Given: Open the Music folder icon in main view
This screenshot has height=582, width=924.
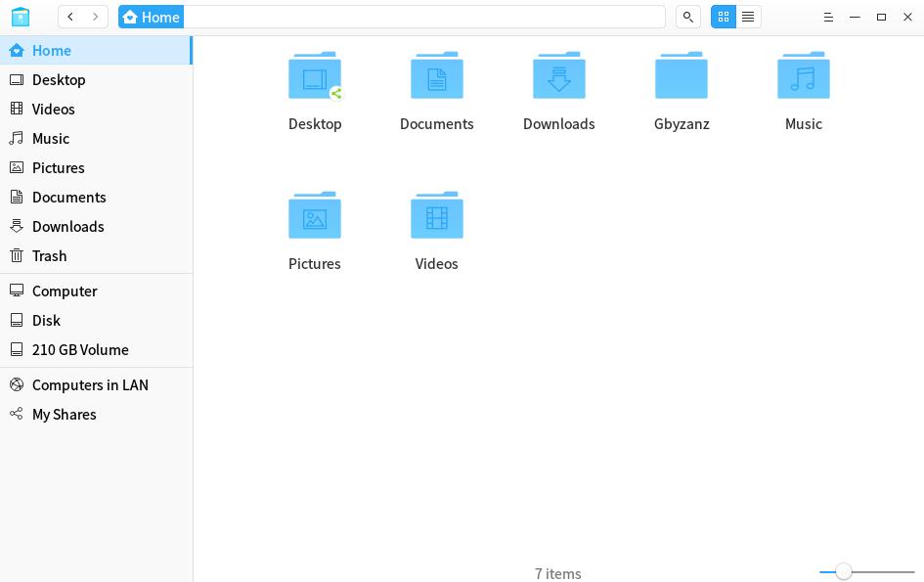Looking at the screenshot, I should point(804,75).
